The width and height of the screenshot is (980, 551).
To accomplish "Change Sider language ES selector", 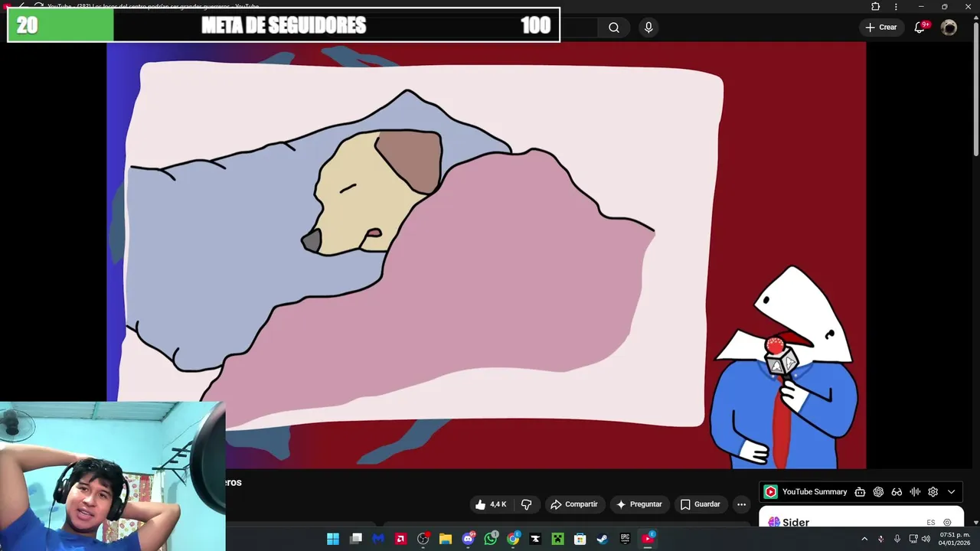I will pyautogui.click(x=931, y=523).
